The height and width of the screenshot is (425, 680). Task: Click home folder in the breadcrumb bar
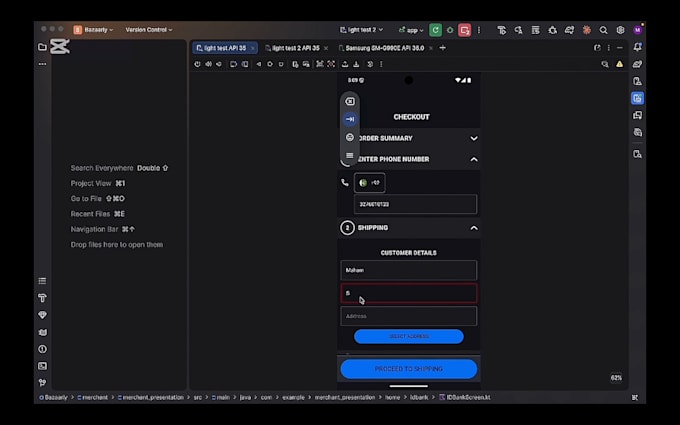pos(392,397)
